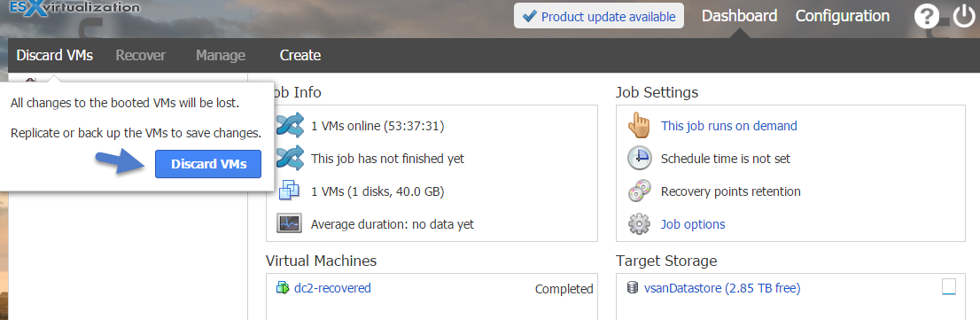The height and width of the screenshot is (320, 980).
Task: Open the Create menu
Action: (x=300, y=55)
